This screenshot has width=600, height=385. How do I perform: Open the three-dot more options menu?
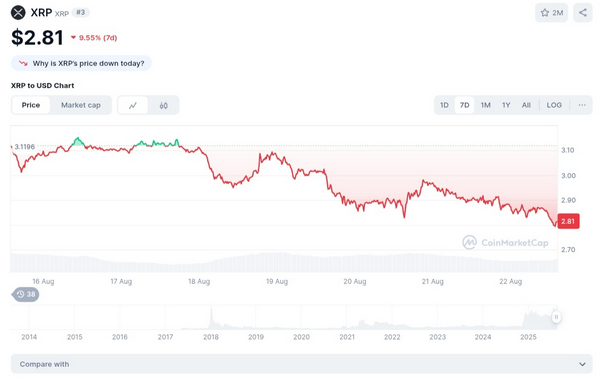[582, 105]
